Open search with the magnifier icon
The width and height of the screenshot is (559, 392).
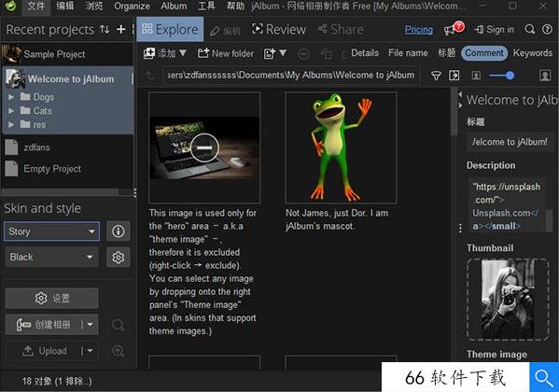(x=530, y=29)
